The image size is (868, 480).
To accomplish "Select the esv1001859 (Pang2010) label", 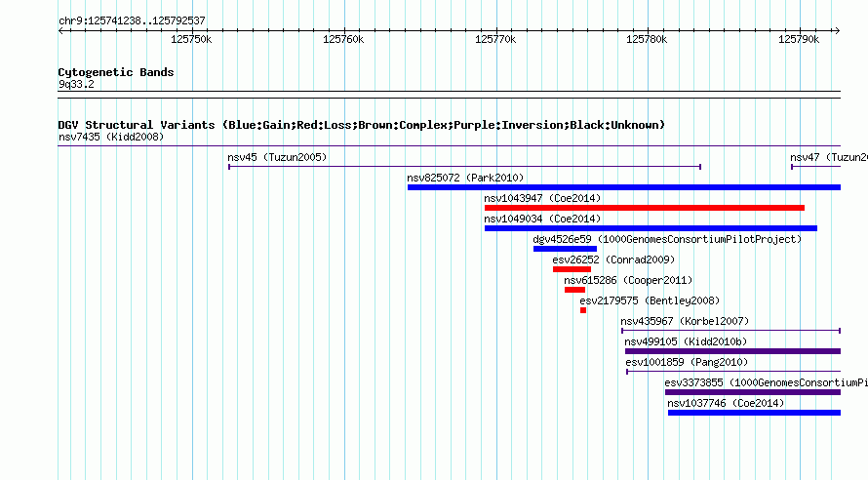I will click(x=687, y=362).
